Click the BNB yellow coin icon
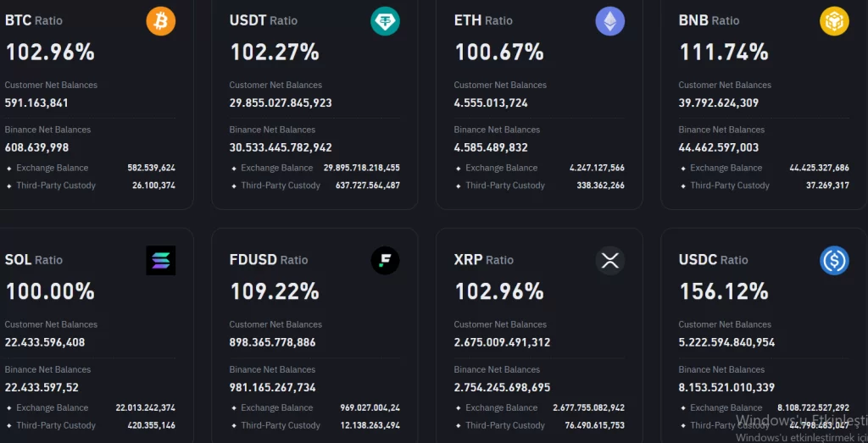 pyautogui.click(x=834, y=21)
